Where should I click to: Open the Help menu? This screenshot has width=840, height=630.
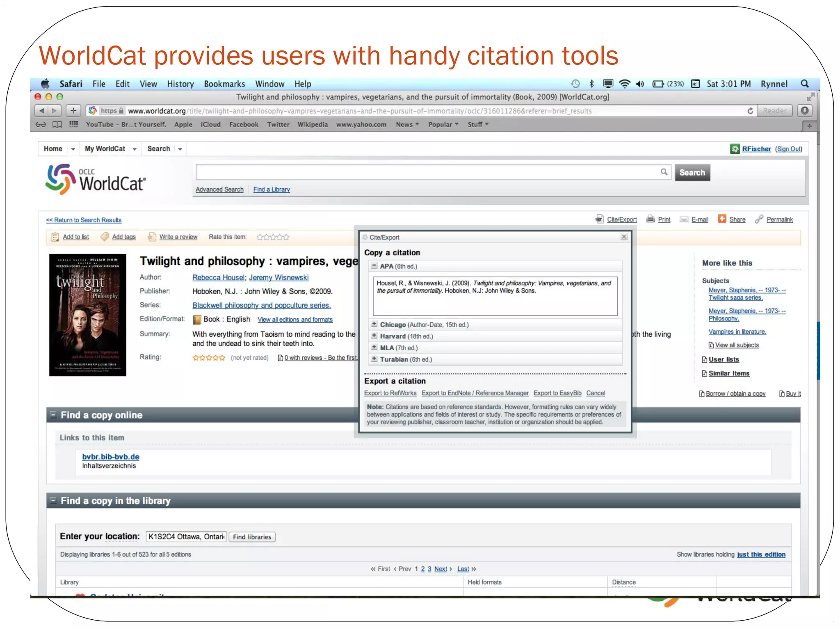click(x=303, y=84)
